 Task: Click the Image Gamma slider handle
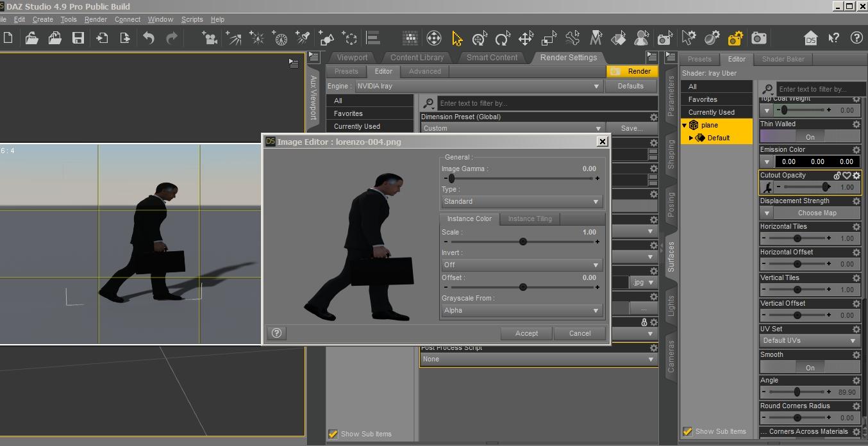pos(451,179)
